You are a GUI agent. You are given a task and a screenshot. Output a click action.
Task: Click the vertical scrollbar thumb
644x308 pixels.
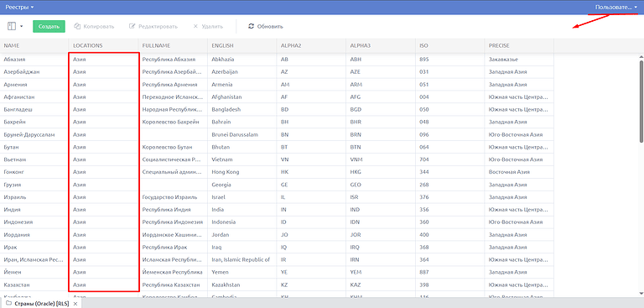[x=641, y=102]
